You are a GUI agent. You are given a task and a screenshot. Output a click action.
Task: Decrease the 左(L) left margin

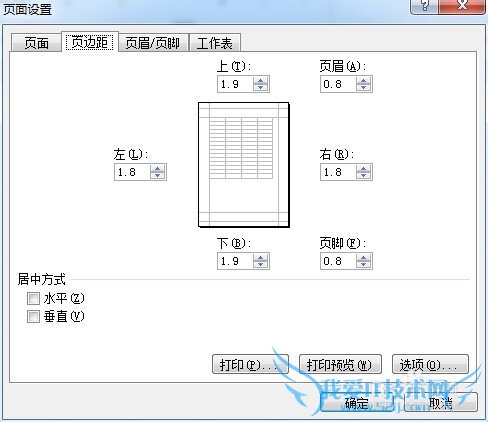click(157, 175)
